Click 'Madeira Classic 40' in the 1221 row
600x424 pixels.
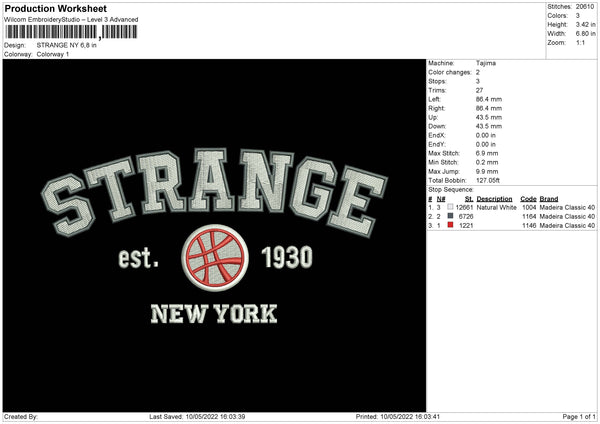pos(567,226)
